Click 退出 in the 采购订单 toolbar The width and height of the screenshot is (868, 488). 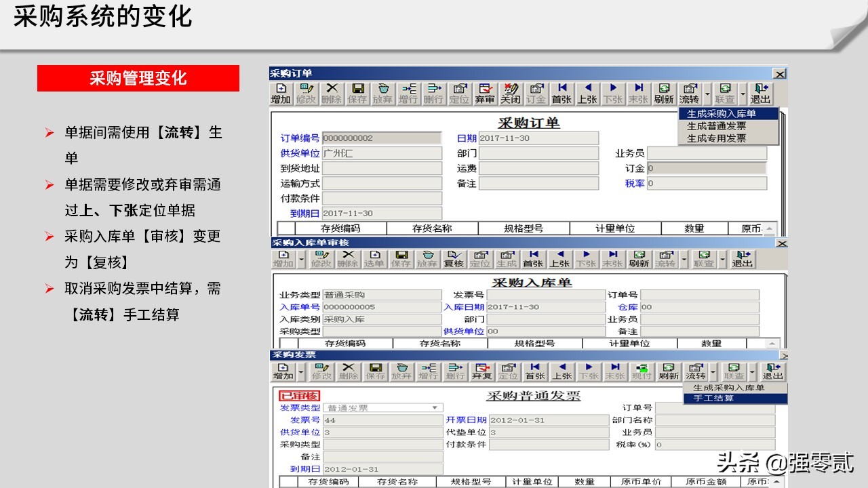pos(760,94)
